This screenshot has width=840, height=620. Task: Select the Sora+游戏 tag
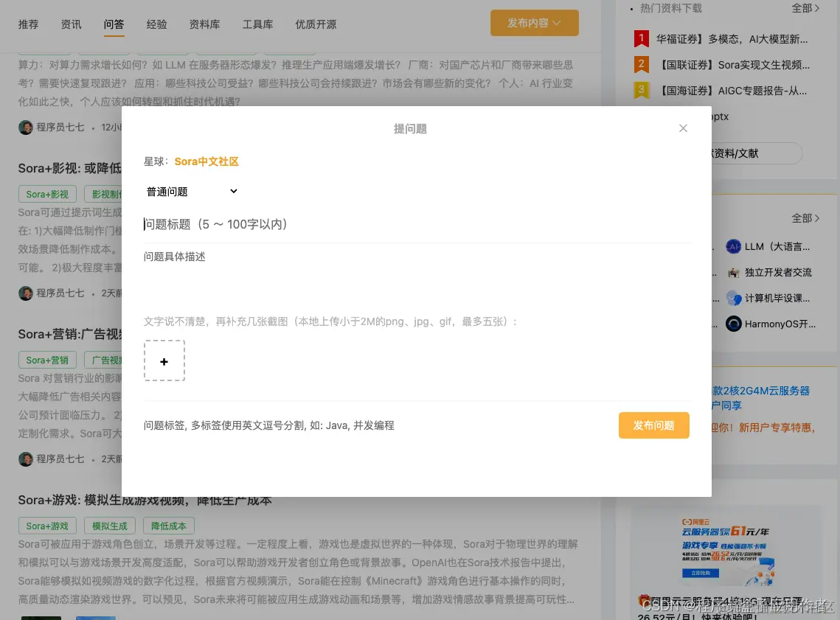pyautogui.click(x=47, y=526)
